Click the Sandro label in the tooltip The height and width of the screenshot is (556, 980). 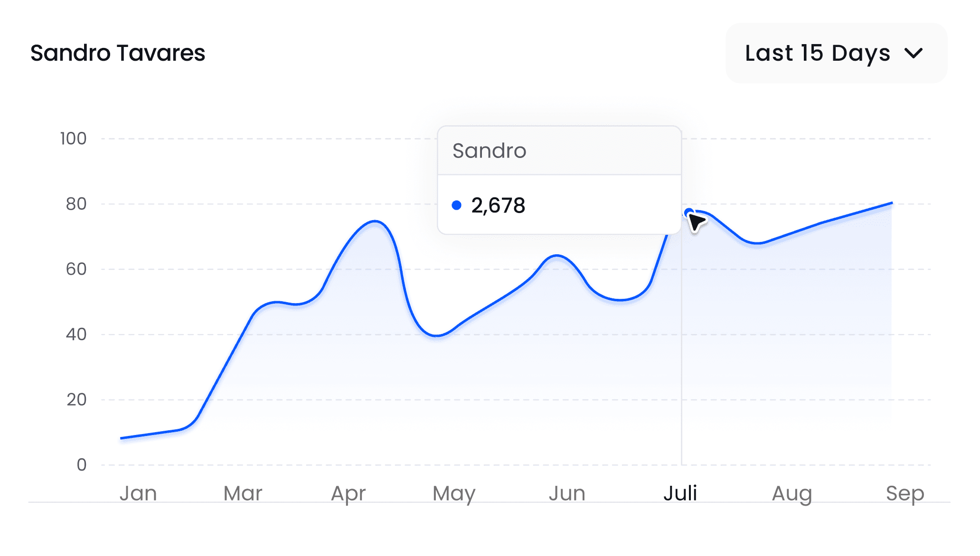click(x=490, y=151)
